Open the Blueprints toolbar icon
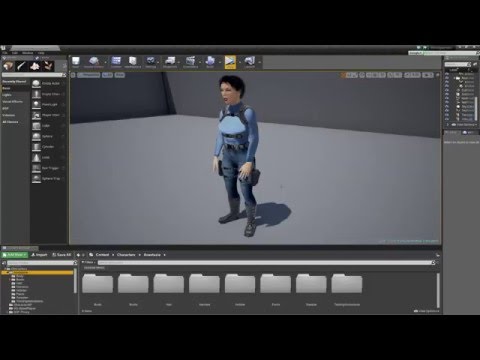This screenshot has height=360, width=480. [170, 61]
